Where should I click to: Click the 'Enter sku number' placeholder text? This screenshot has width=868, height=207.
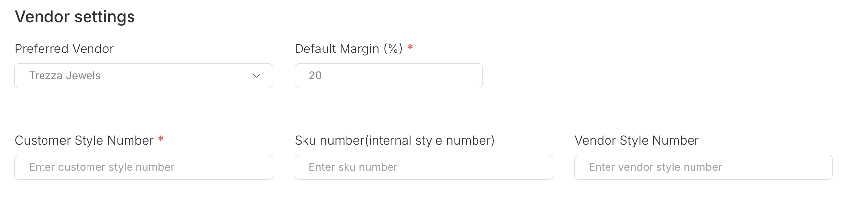[x=353, y=167]
